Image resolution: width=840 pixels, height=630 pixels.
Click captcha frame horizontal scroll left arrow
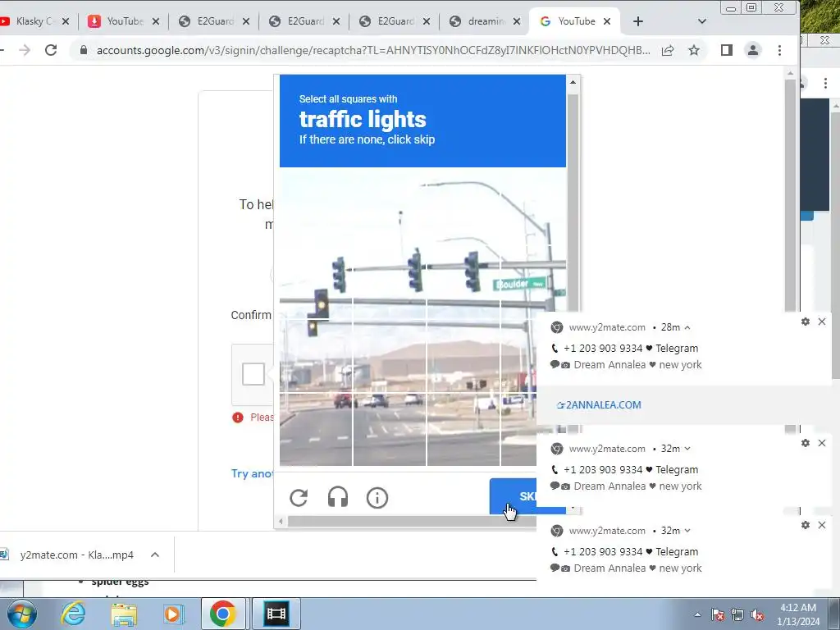tap(281, 521)
